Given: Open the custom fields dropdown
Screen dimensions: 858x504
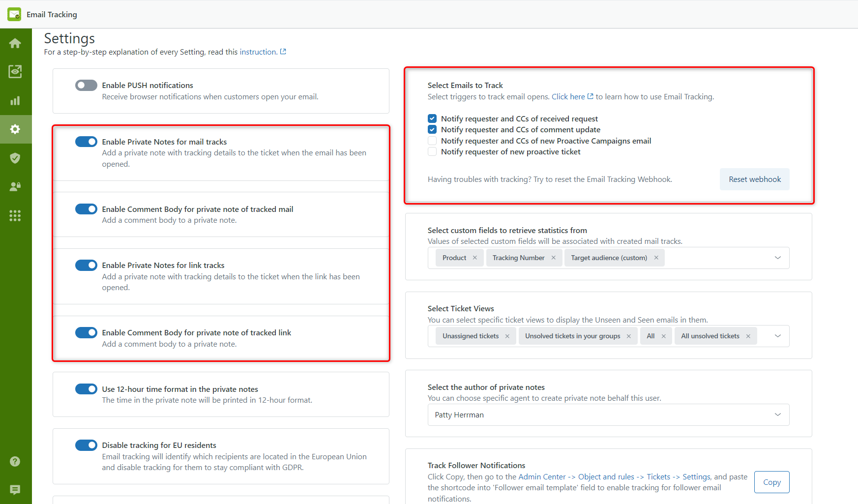Looking at the screenshot, I should (x=777, y=257).
